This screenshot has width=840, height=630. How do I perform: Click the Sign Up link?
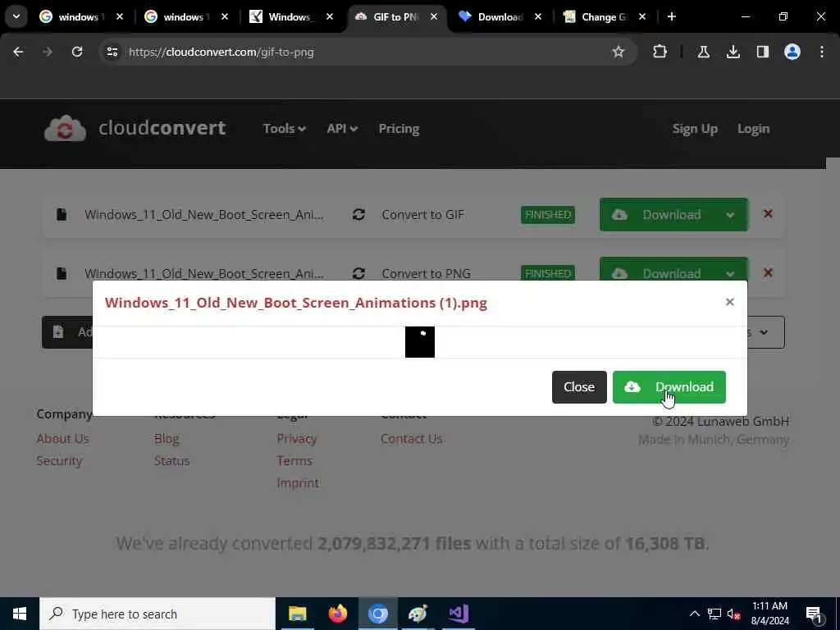point(695,129)
